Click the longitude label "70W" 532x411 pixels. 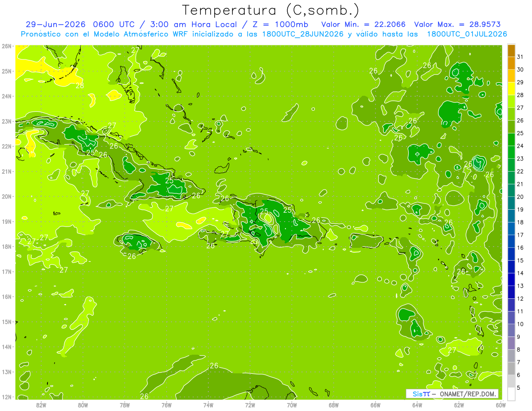292,405
